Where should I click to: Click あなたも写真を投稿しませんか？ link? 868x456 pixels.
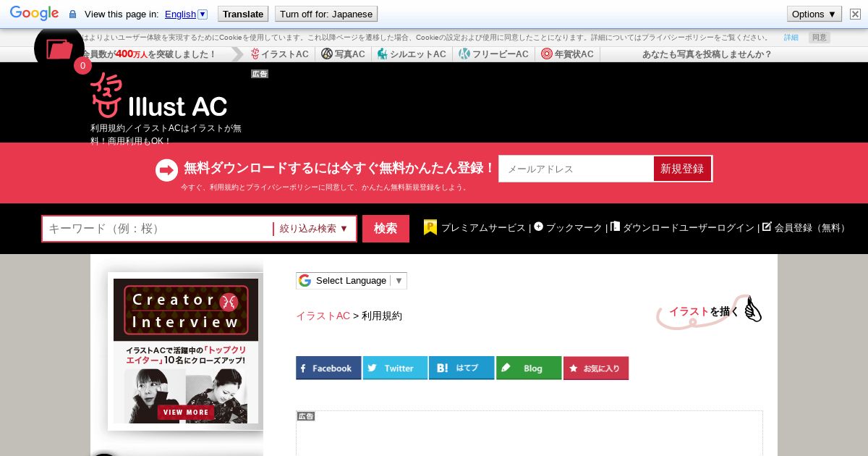click(x=707, y=54)
